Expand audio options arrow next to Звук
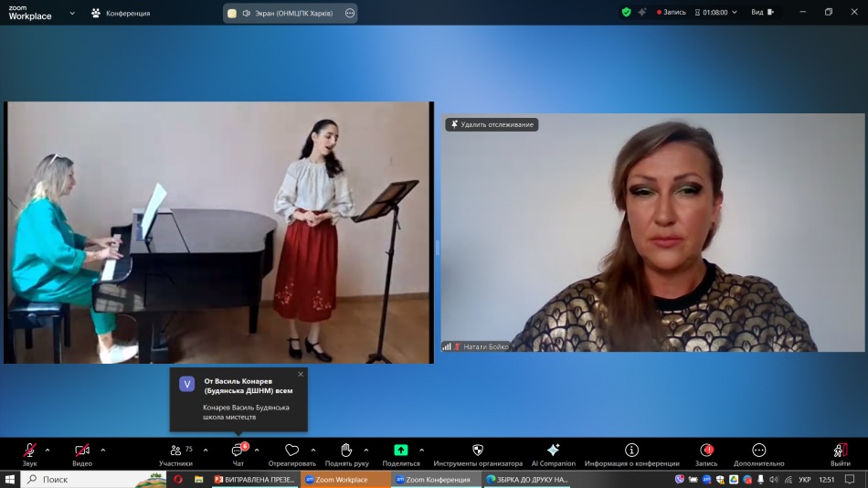This screenshot has height=488, width=868. pyautogui.click(x=48, y=450)
